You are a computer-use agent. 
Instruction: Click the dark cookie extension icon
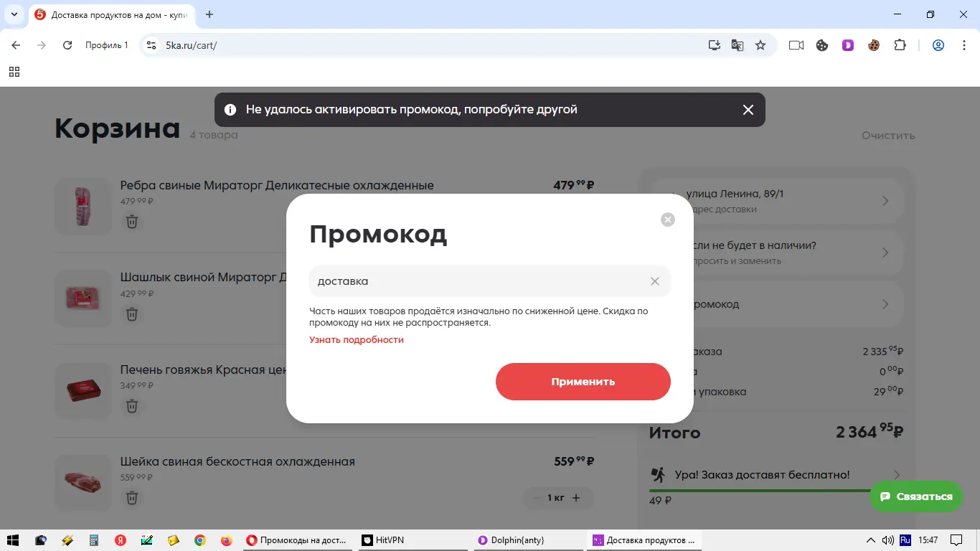point(822,45)
